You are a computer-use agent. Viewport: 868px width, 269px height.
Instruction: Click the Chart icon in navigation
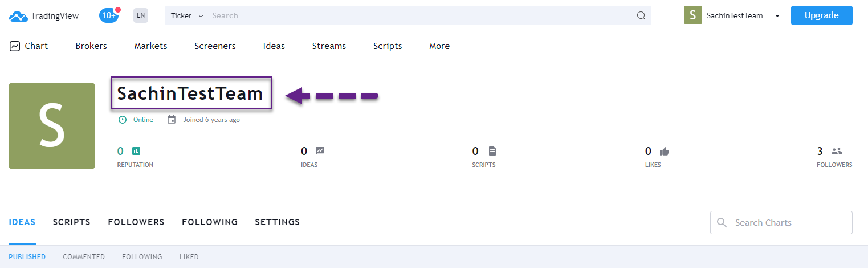click(15, 46)
